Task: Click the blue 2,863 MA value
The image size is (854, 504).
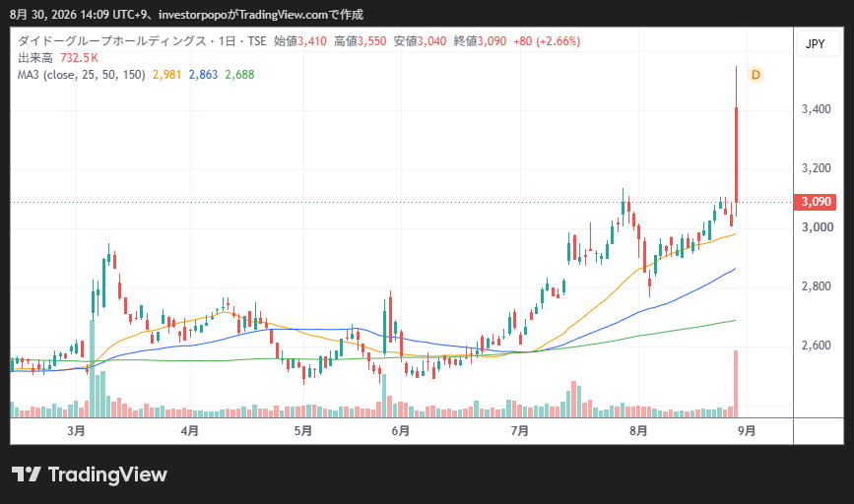Action: (203, 75)
